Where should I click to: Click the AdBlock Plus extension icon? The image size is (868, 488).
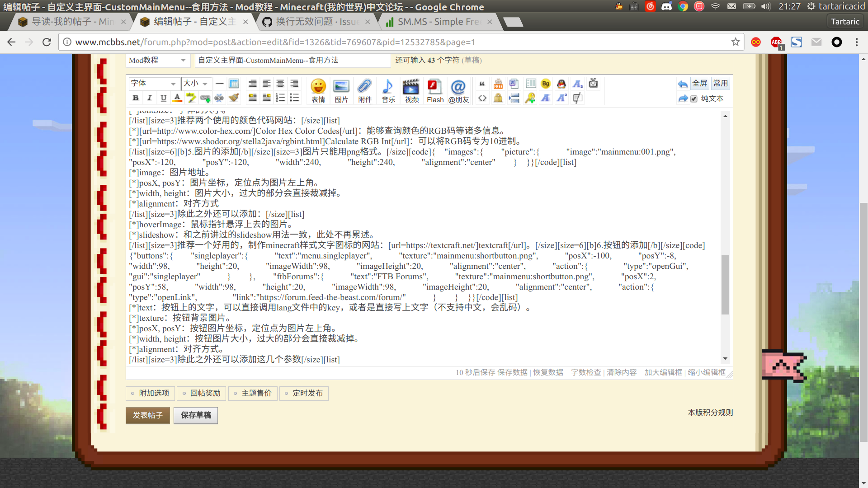[x=777, y=42]
